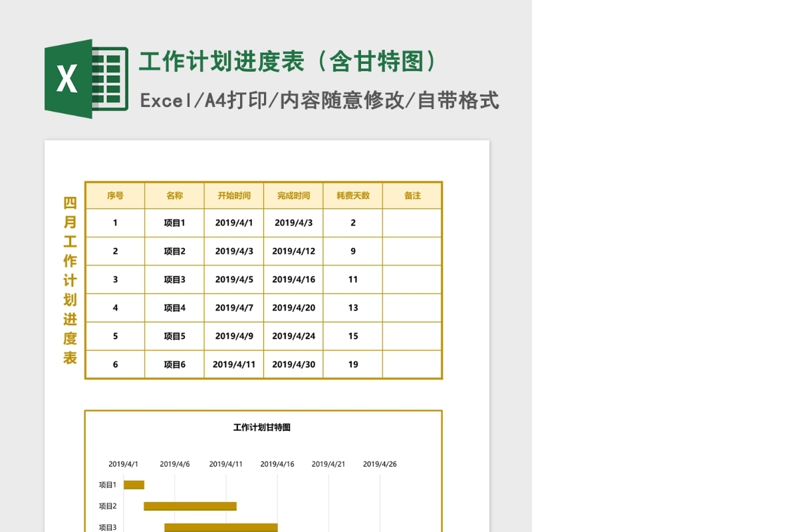Click the 2019/4/16 axis label in chart
The height and width of the screenshot is (532, 798).
point(277,464)
